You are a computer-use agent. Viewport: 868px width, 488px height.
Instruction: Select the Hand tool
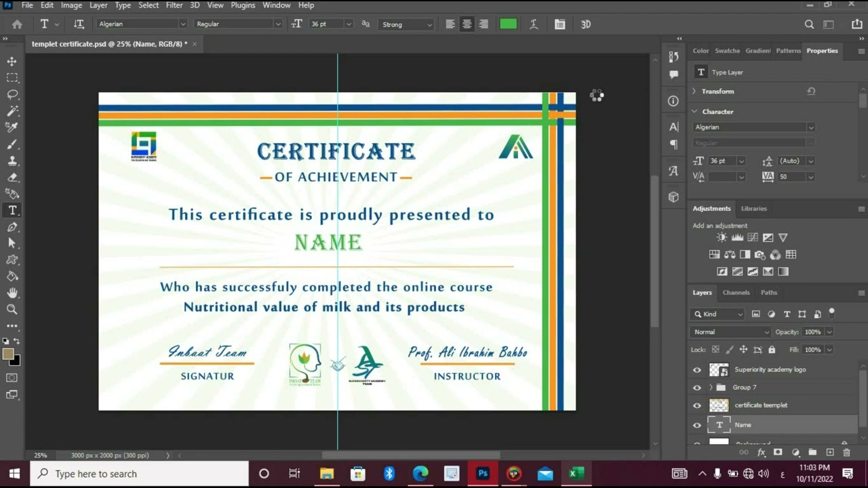[12, 293]
